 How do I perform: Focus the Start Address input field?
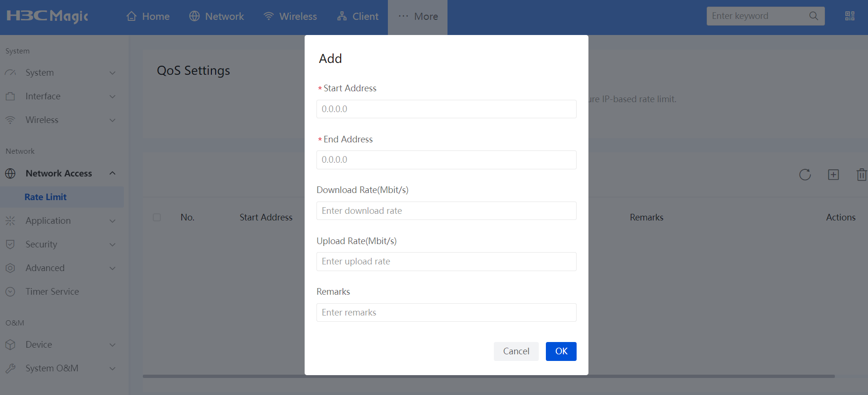tap(446, 109)
